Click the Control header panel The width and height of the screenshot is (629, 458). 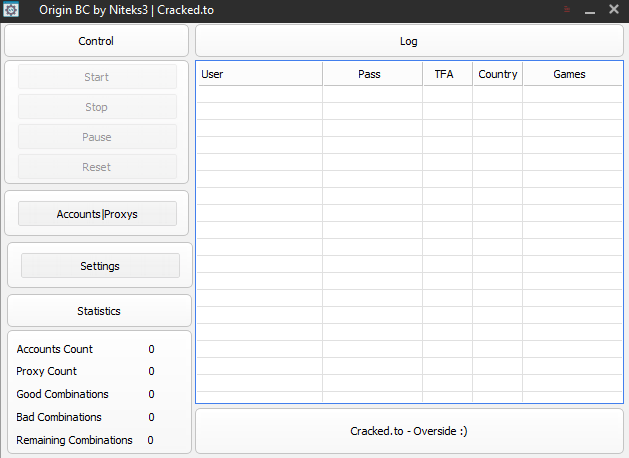coord(96,41)
